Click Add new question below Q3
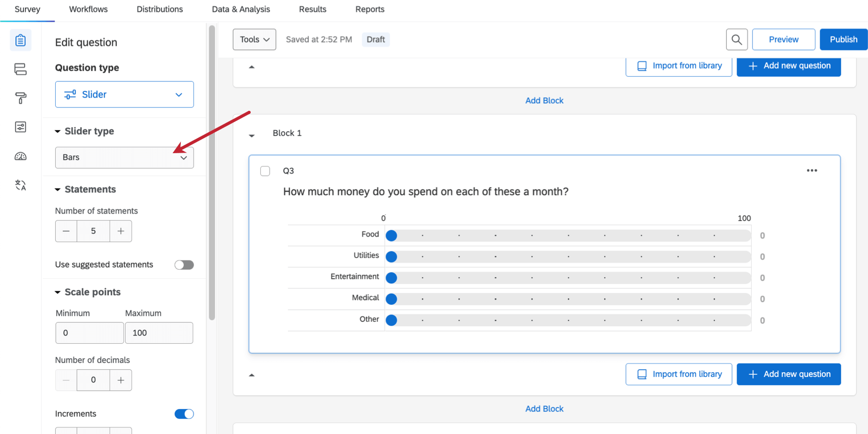The image size is (868, 434). 789,374
